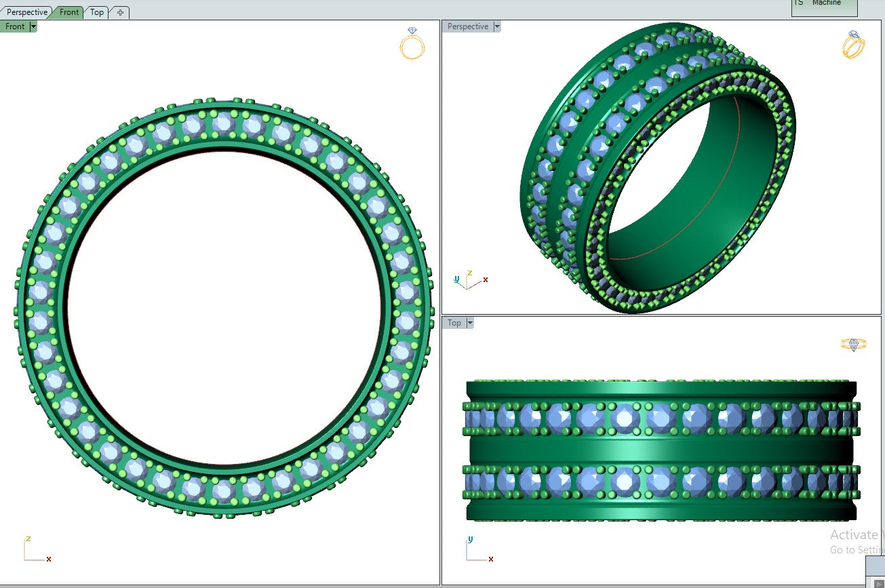Click the Top viewport title label
This screenshot has width=885, height=588.
click(x=454, y=323)
